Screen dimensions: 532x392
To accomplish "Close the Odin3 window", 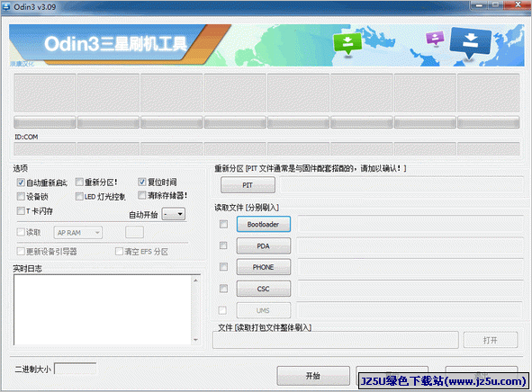I will [518, 4].
